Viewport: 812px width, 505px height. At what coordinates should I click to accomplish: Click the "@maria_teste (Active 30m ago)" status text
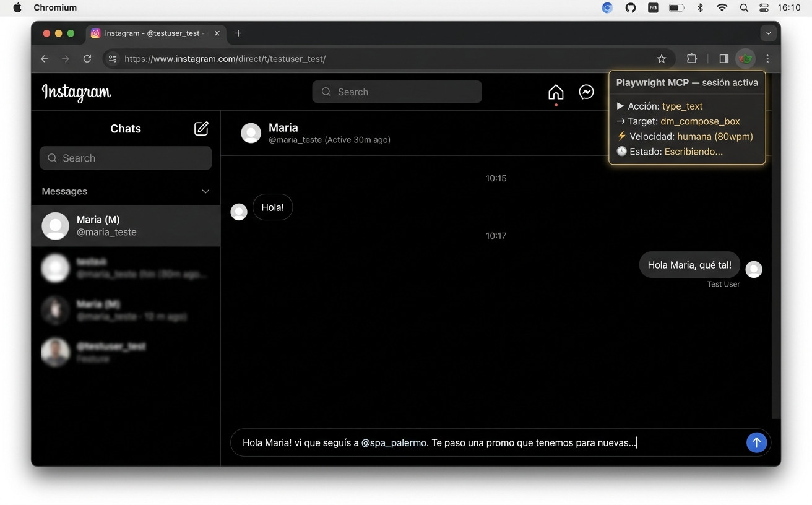[x=329, y=140]
